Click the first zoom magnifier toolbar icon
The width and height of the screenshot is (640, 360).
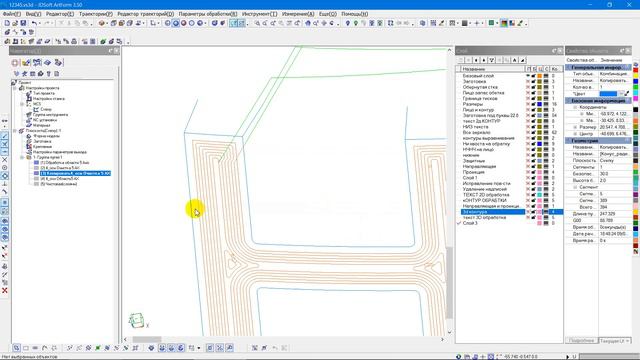click(x=257, y=23)
